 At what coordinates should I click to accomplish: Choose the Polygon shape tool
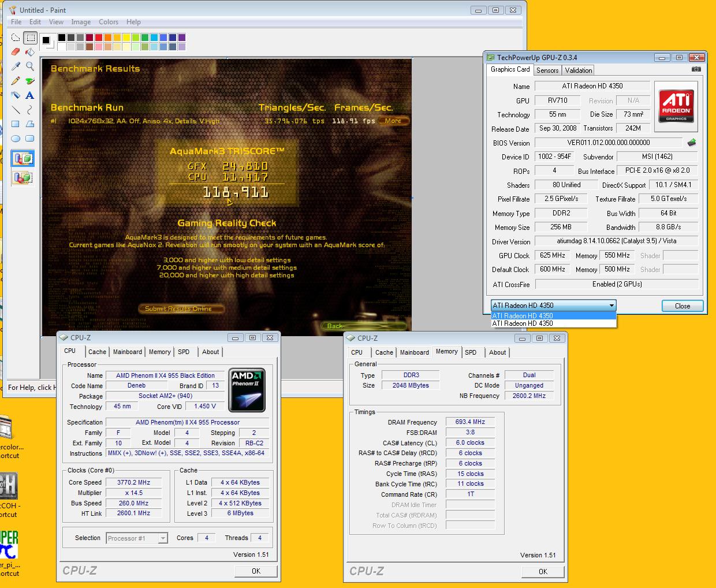point(30,124)
